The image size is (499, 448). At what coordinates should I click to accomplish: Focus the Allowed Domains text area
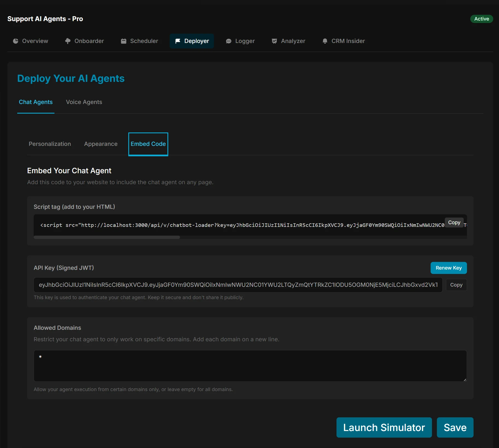coord(250,366)
